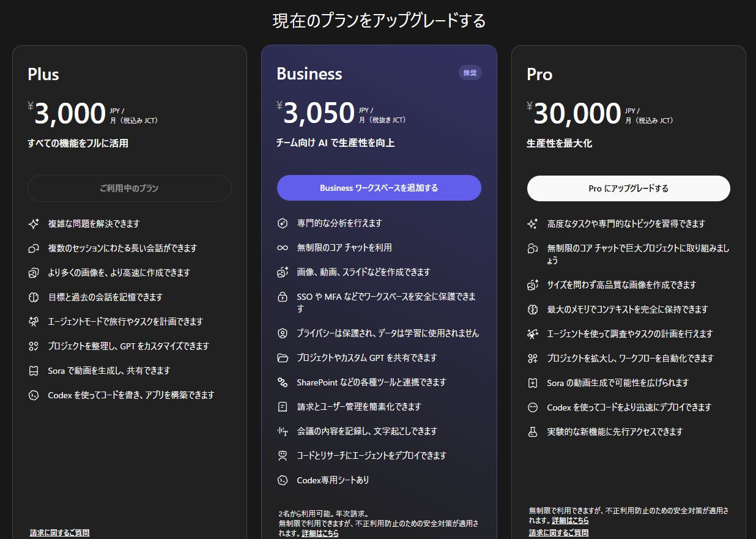This screenshot has height=539, width=756.
Task: Click the Business ワークスペースを追加する button
Action: (379, 188)
